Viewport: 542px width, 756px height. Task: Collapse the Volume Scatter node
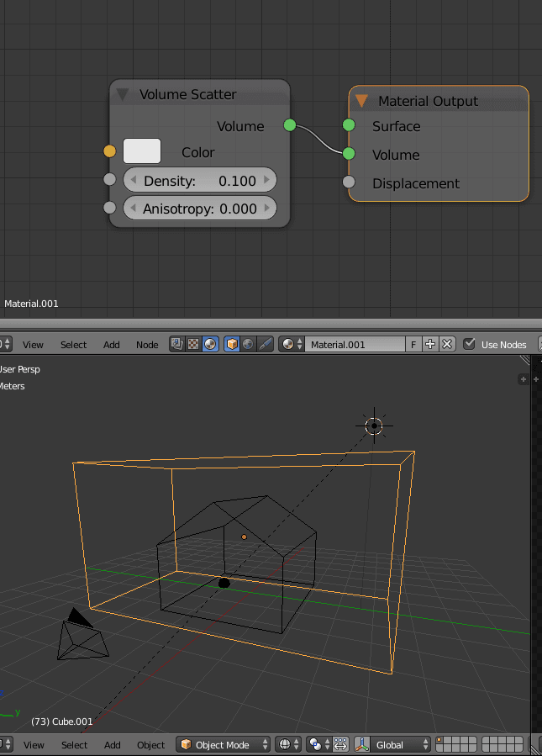click(123, 94)
